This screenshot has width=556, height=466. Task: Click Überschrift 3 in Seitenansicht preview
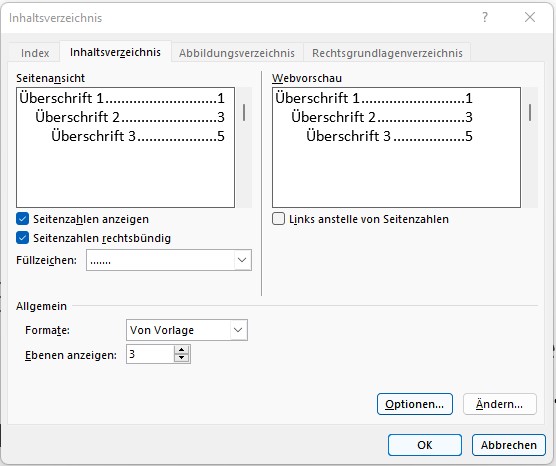(x=138, y=136)
